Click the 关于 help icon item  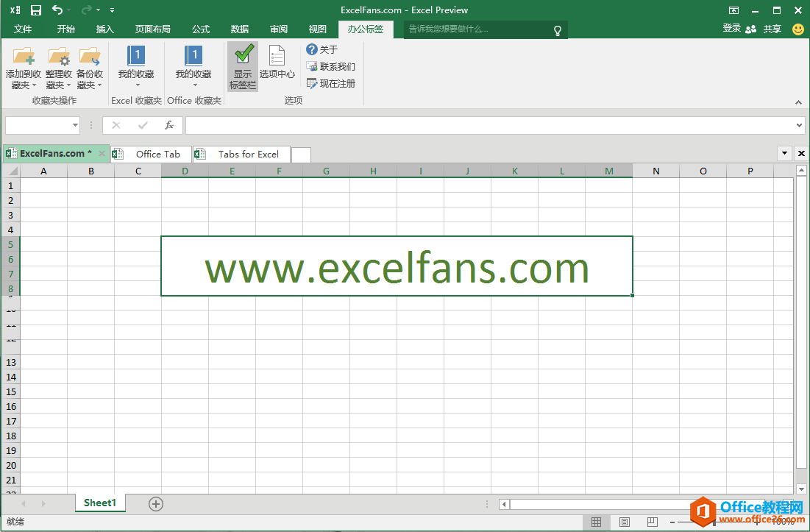[x=321, y=49]
